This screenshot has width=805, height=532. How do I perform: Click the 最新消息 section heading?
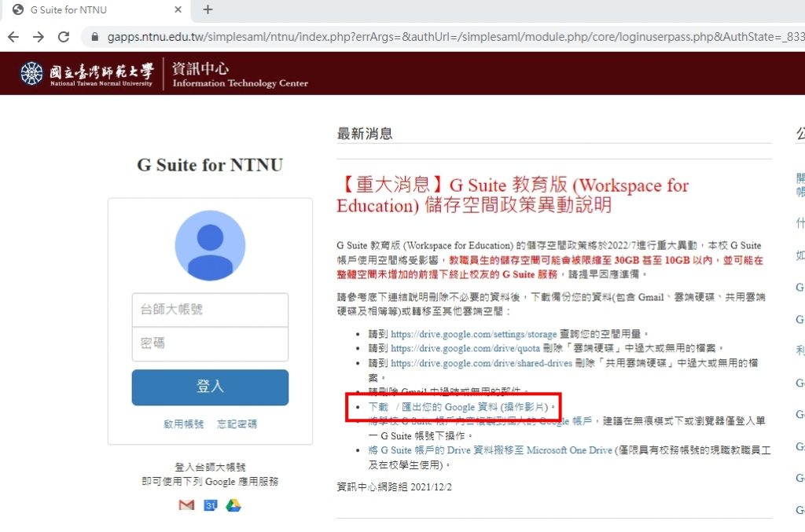pyautogui.click(x=365, y=134)
